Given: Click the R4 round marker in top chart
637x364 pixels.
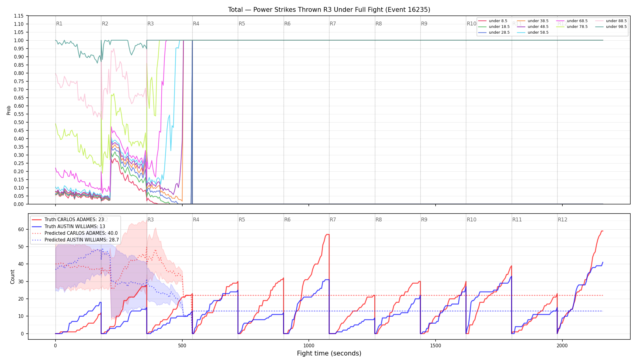Looking at the screenshot, I should tap(196, 24).
